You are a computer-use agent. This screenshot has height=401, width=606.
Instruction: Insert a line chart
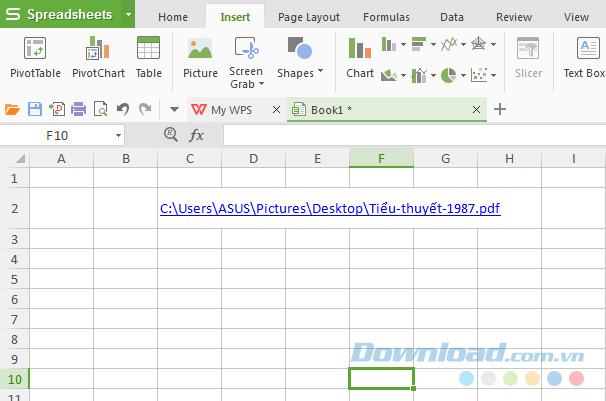click(449, 44)
